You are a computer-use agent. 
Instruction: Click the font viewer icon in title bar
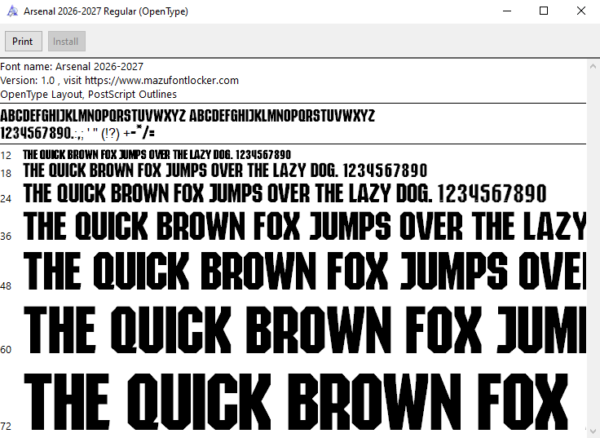(13, 11)
